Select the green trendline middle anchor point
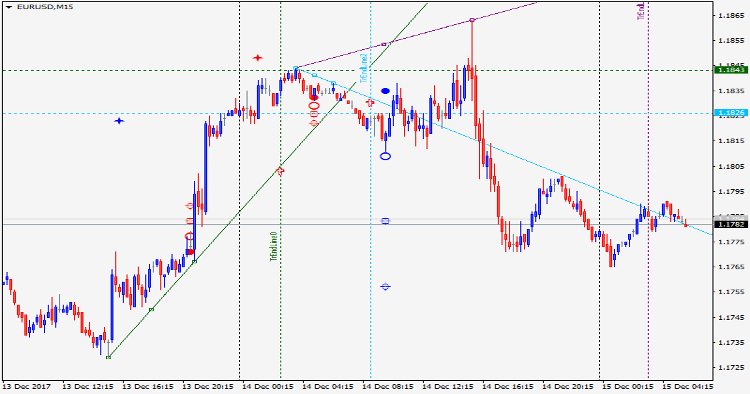 pos(151,310)
